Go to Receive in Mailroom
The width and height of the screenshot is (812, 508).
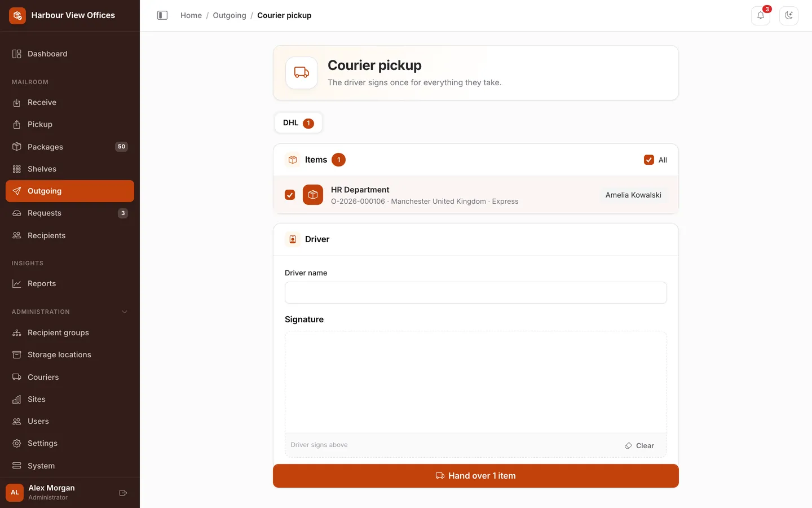point(70,102)
